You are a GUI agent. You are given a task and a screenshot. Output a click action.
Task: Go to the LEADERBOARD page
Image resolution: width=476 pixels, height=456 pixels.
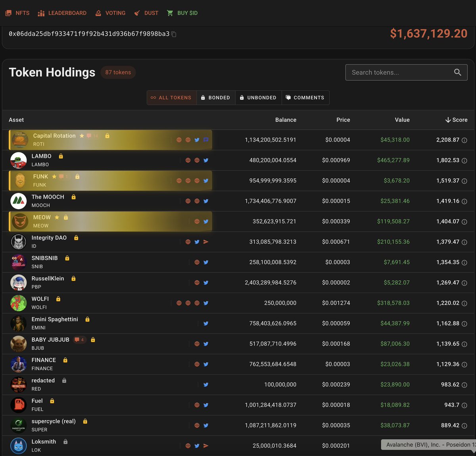[62, 13]
